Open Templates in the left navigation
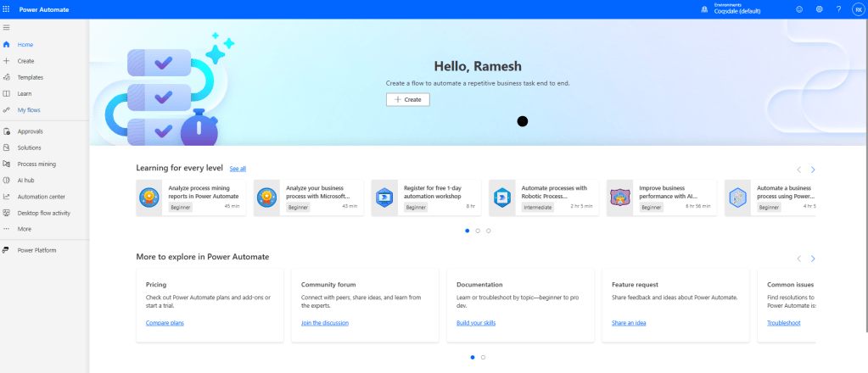Viewport: 868px width, 373px height. click(30, 77)
